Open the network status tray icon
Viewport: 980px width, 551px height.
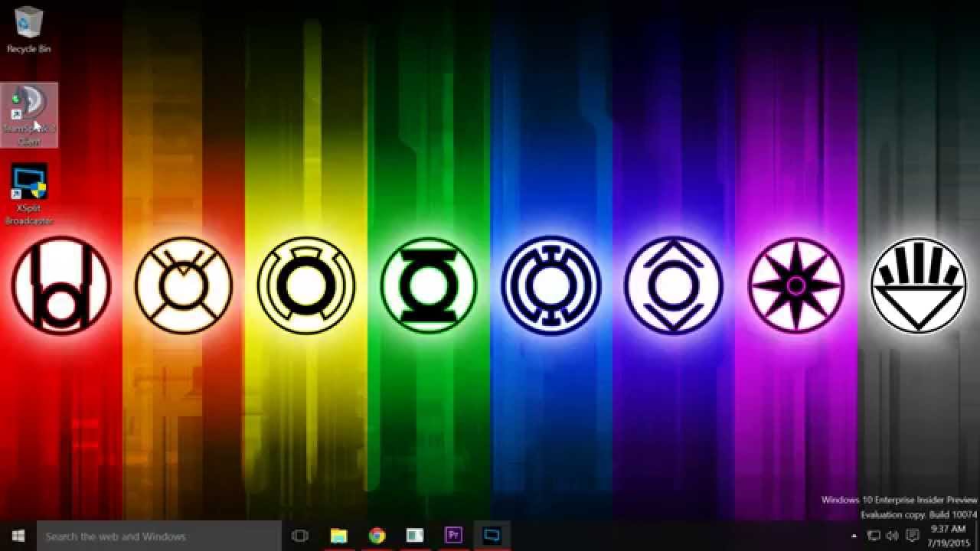[x=874, y=536]
